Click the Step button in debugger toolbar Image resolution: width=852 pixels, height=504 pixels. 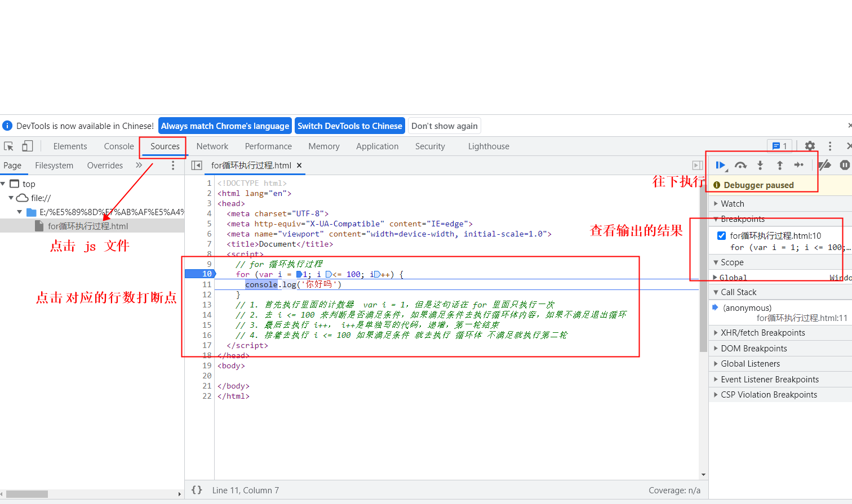coord(798,165)
